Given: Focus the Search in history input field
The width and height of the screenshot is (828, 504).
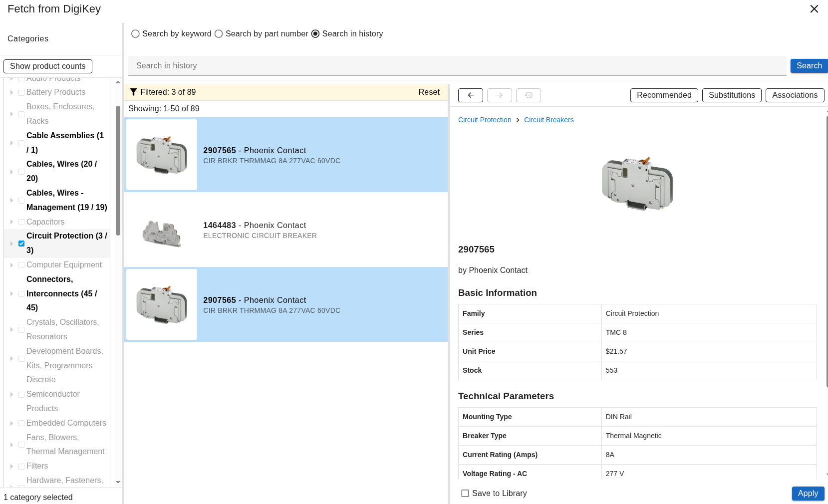Looking at the screenshot, I should click(x=457, y=66).
